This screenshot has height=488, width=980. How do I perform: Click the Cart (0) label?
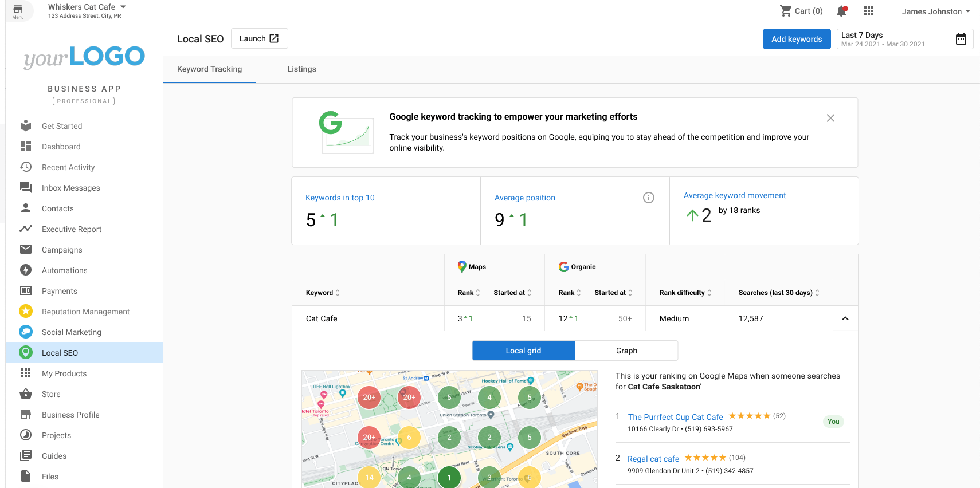point(809,11)
